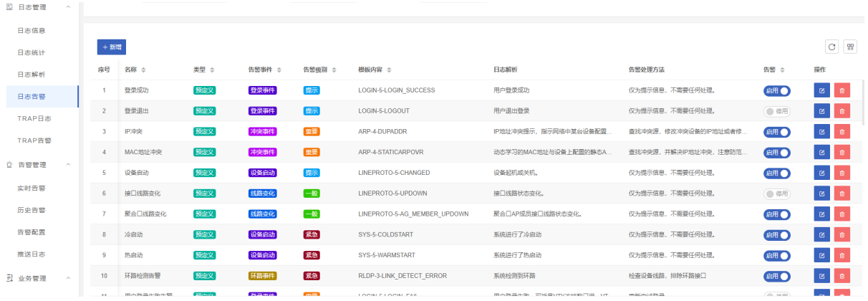Click the refresh icon above the table
The height and width of the screenshot is (301, 868).
832,47
